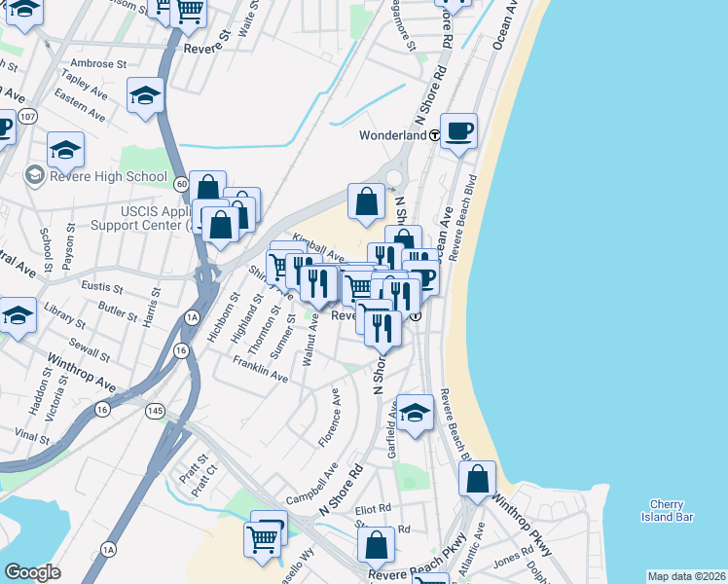Open the shopping bag marker beside Route 60 shield
728x584 pixels.
point(208,186)
